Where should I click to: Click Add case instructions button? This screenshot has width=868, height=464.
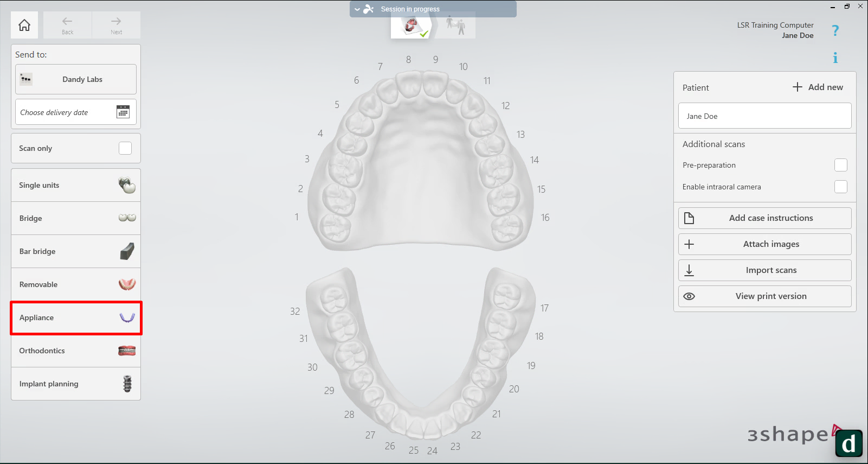(x=764, y=218)
